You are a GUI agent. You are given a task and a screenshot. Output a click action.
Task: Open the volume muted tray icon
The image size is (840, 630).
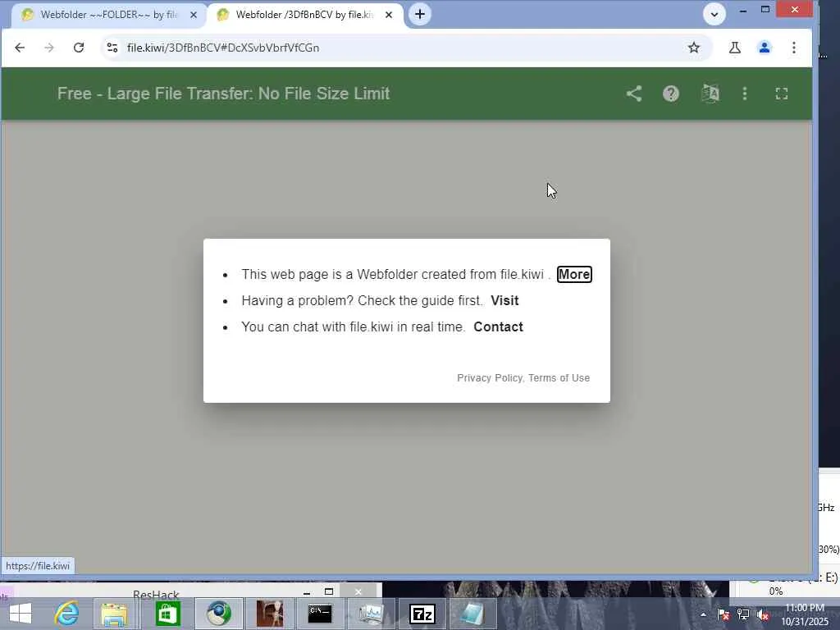pyautogui.click(x=762, y=615)
